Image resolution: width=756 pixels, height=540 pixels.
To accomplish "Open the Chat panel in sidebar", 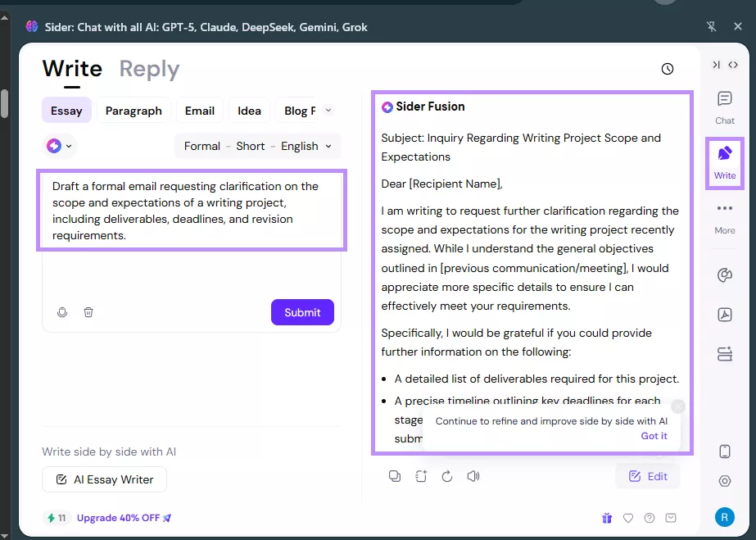I will coord(724,105).
